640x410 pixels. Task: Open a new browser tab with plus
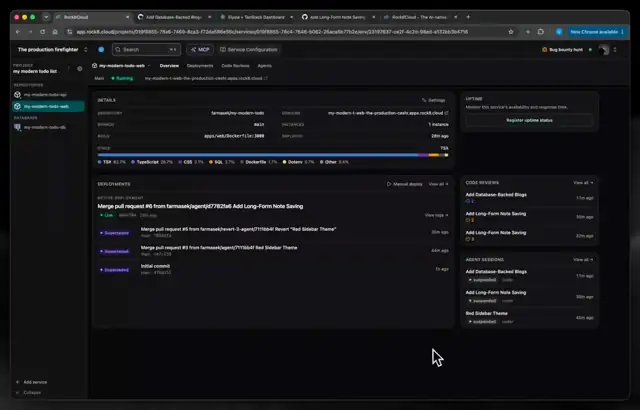pyautogui.click(x=468, y=17)
